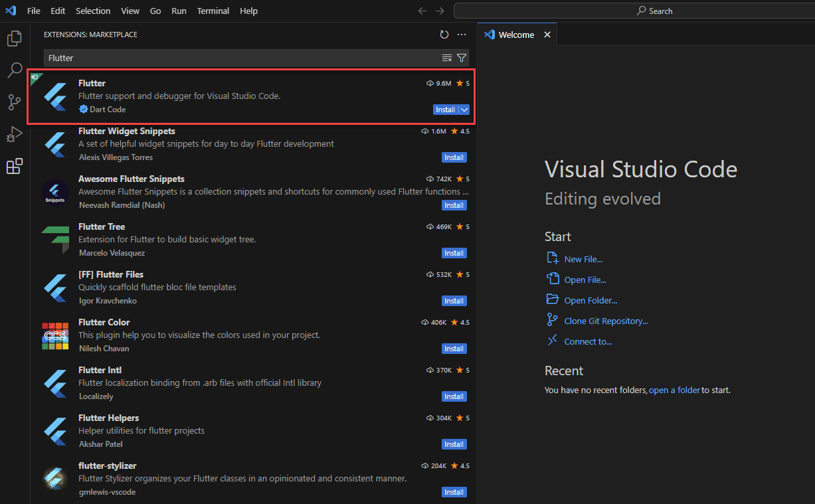The image size is (815, 504).
Task: Click the 'open a folder' link under Recent
Action: click(674, 390)
